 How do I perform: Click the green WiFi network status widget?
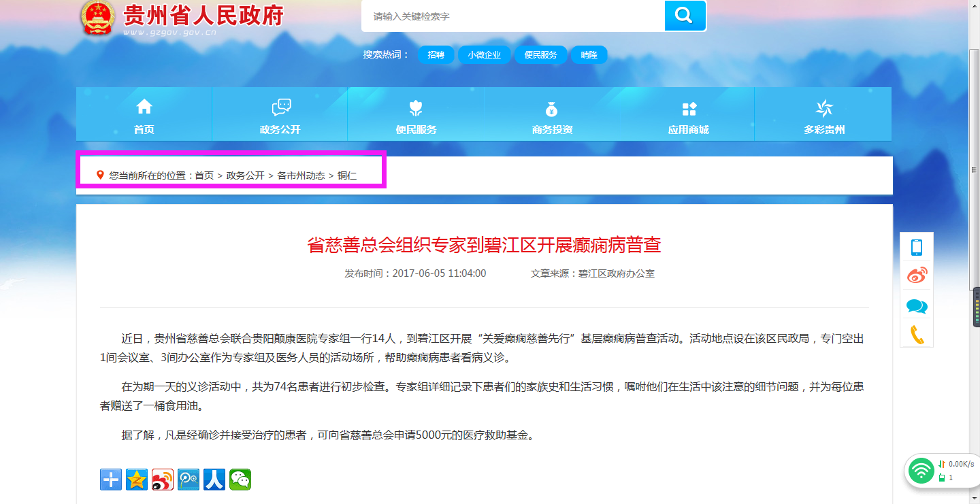click(922, 470)
